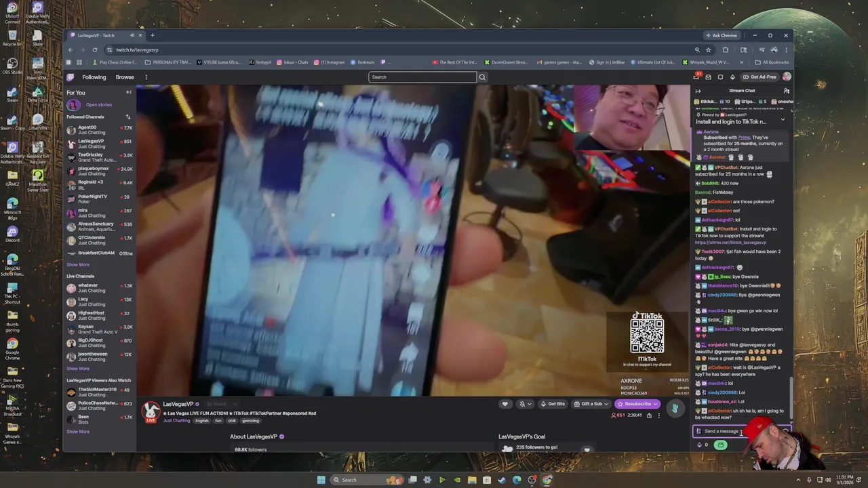
Task: Open the Windows Start menu
Action: [x=321, y=480]
